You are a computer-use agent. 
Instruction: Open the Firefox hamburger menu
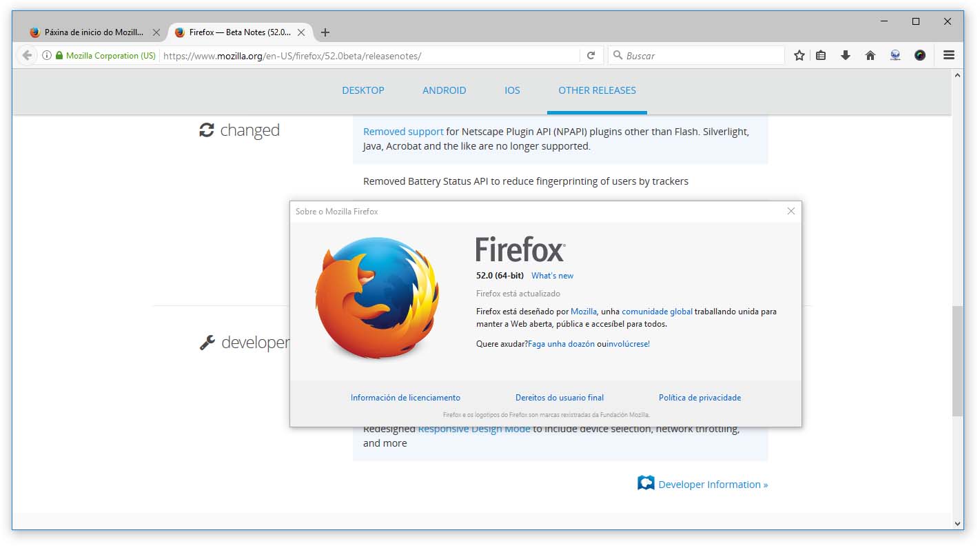coord(949,56)
